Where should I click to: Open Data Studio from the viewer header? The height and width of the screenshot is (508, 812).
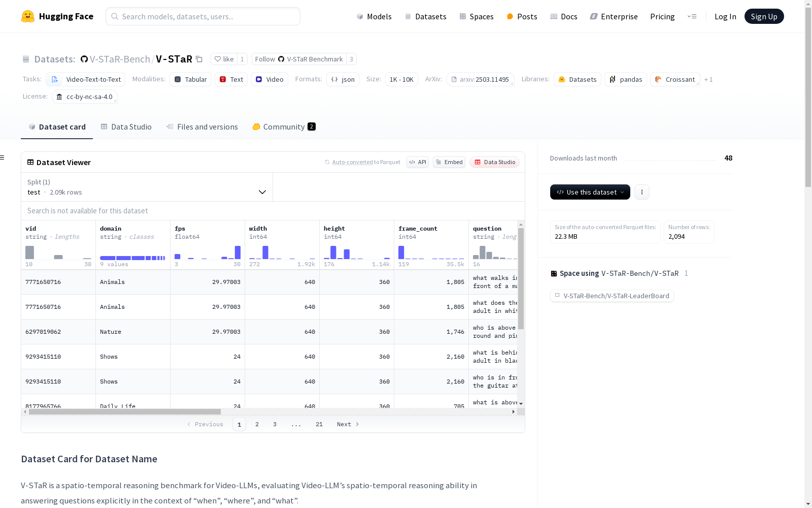coord(495,162)
